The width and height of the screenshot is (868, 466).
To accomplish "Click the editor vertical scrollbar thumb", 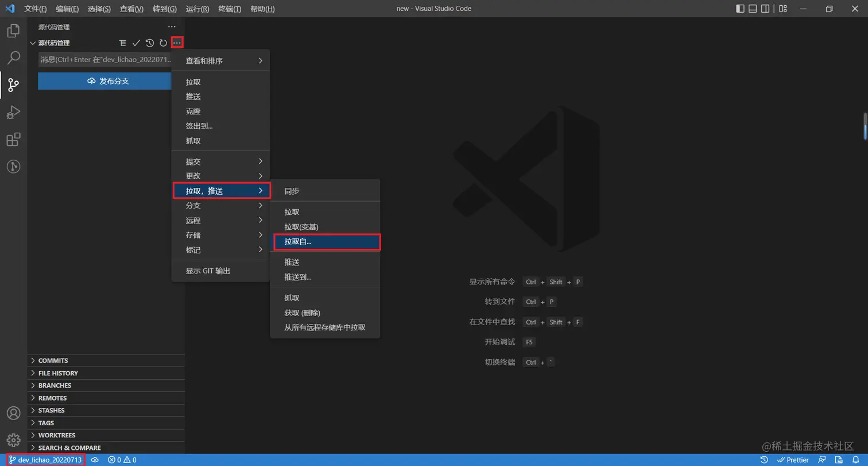I will (865, 126).
